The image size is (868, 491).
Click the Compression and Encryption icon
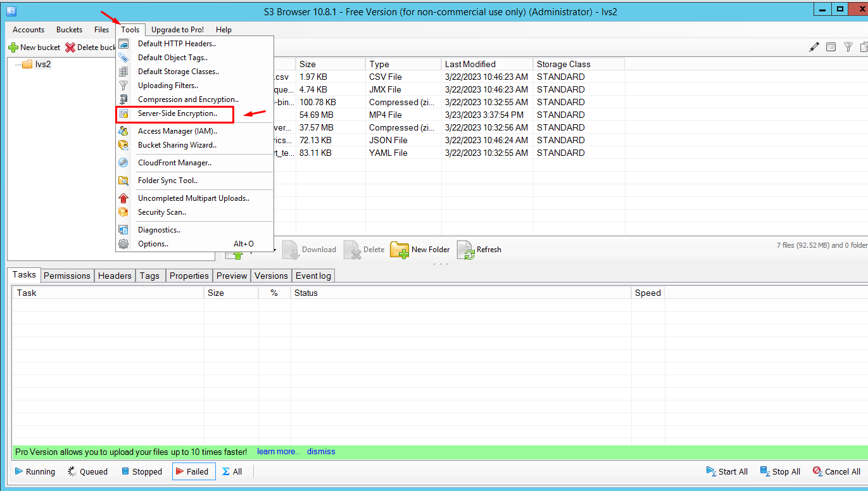(123, 99)
